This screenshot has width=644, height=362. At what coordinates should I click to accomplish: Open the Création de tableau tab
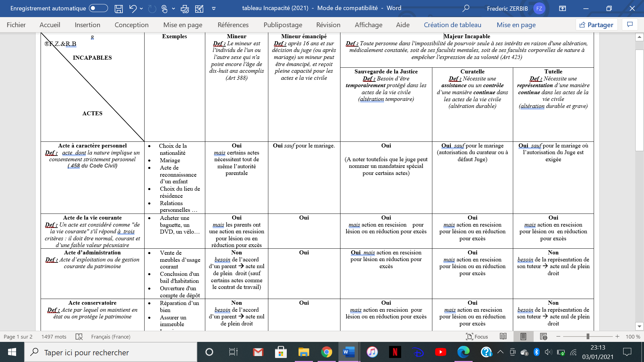pyautogui.click(x=452, y=25)
